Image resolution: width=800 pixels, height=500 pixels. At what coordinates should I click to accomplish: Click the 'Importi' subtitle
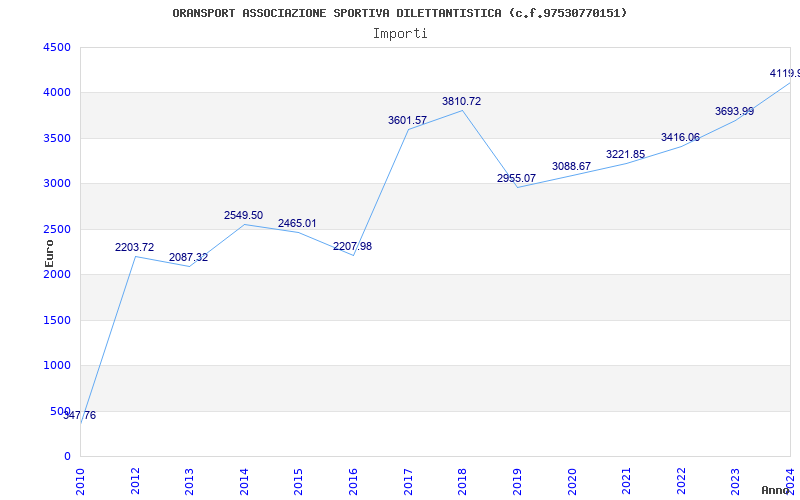pos(400,34)
